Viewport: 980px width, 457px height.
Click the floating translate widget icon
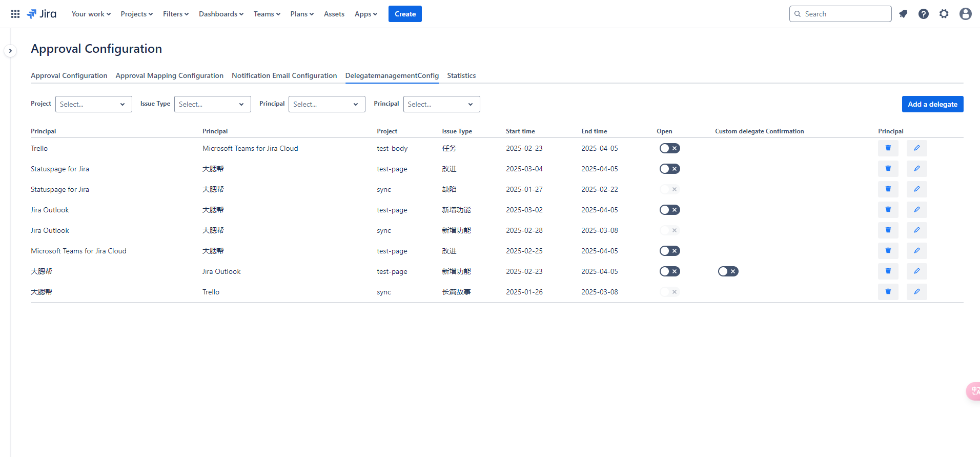pos(973,391)
